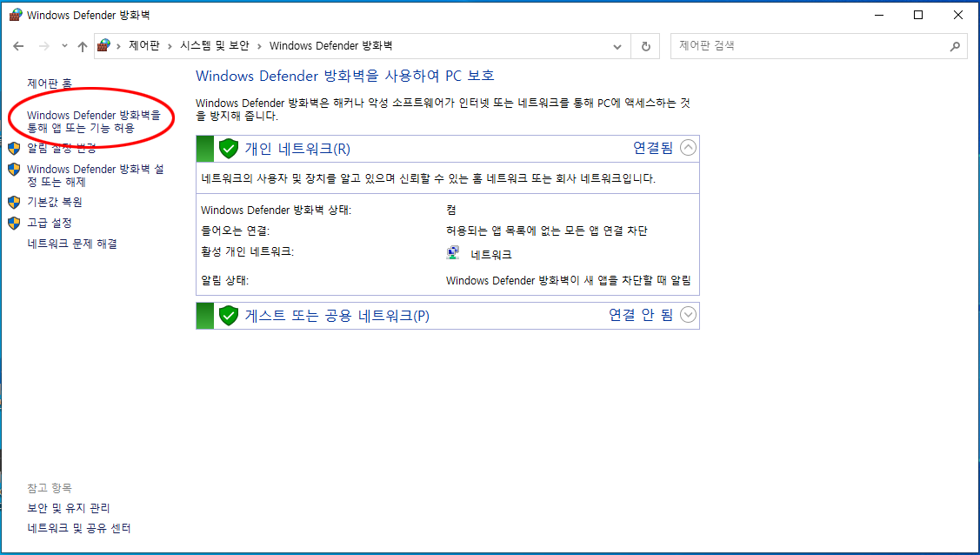Select 제어판 in the breadcrumb path
This screenshot has width=980, height=555.
click(144, 45)
